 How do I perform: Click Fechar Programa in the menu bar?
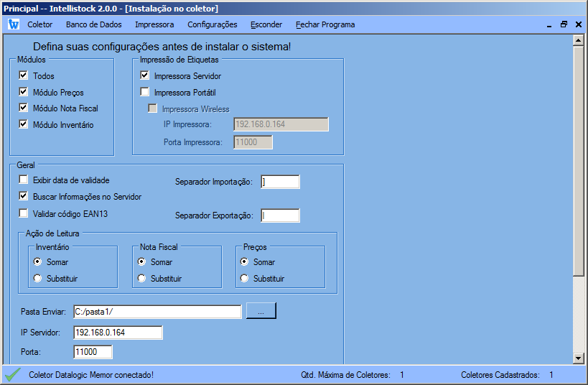325,24
